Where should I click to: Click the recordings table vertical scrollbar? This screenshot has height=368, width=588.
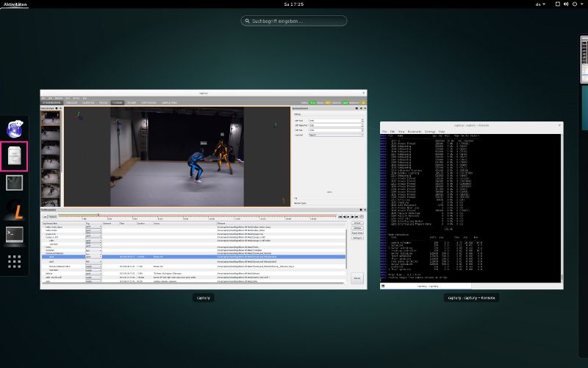(x=346, y=248)
